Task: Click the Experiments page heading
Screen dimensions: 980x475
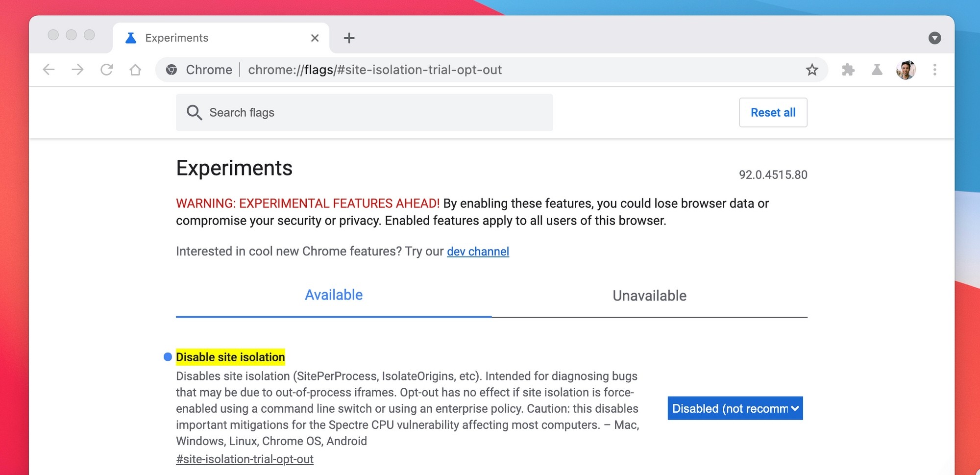Action: click(x=234, y=168)
